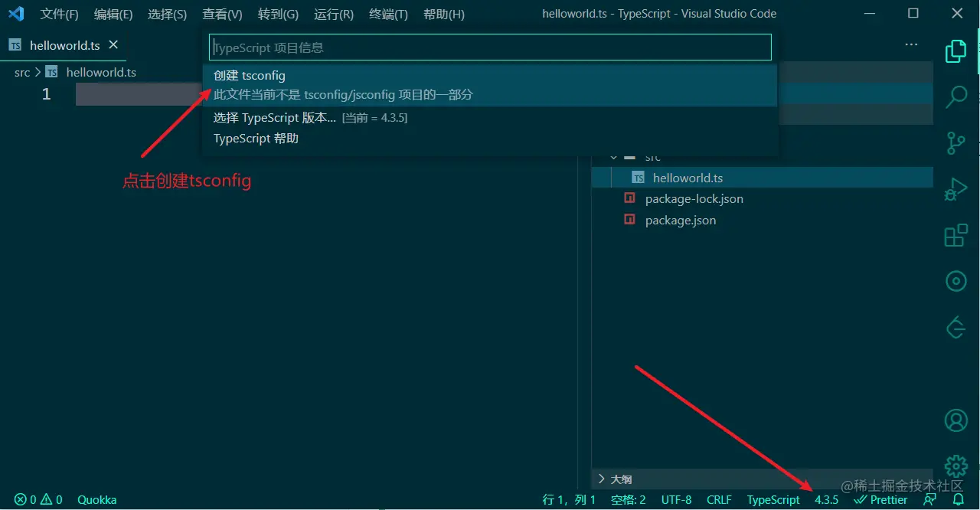Click the feedback icon in status bar

click(x=930, y=499)
